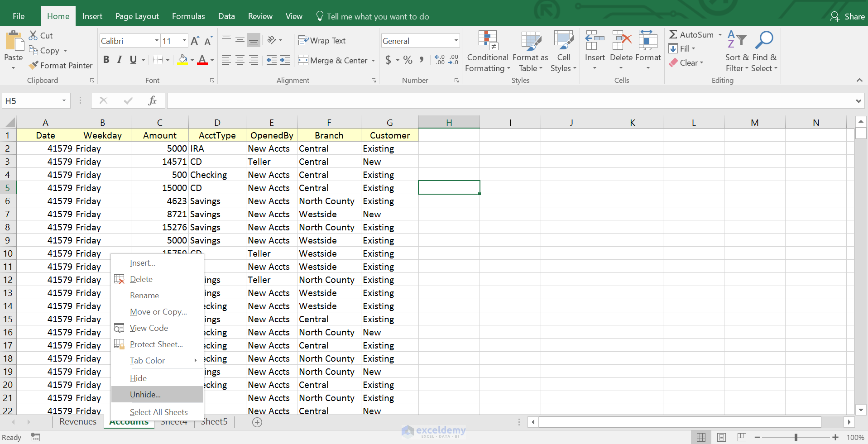868x444 pixels.
Task: Click the Increase Font Size icon
Action: [195, 41]
